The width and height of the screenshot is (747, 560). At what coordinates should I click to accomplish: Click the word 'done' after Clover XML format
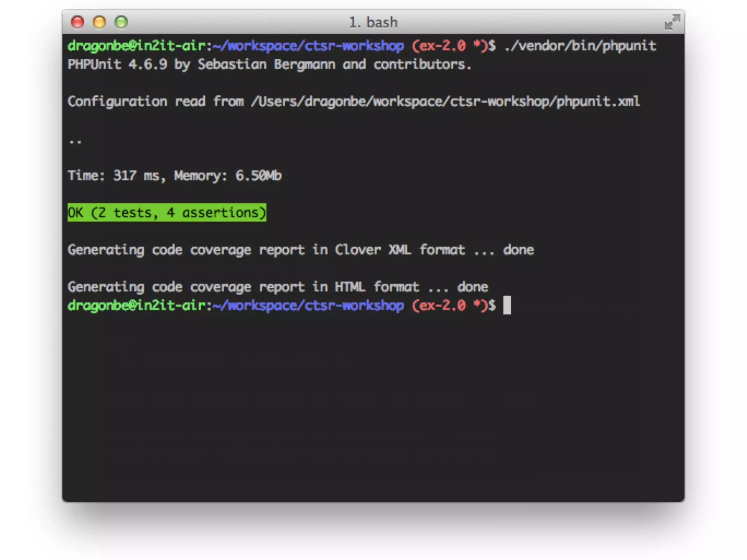(518, 250)
